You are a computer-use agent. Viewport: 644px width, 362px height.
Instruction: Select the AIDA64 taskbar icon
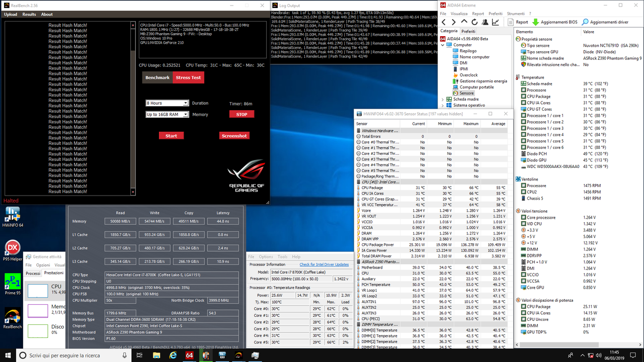tap(189, 354)
